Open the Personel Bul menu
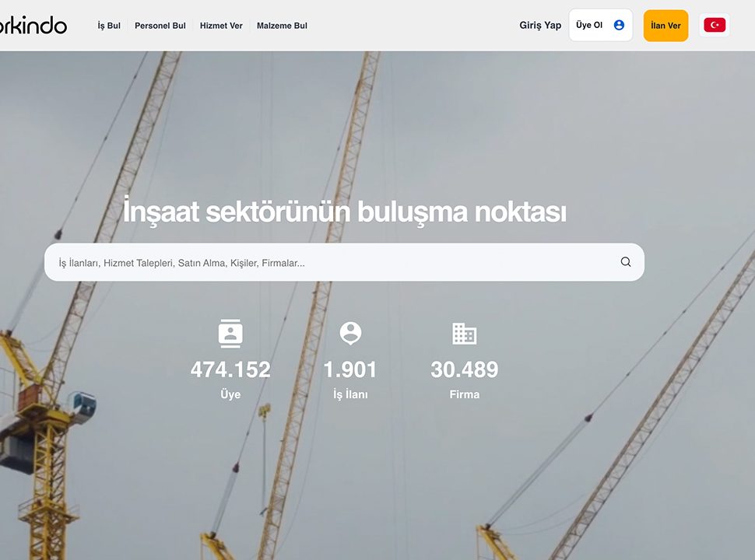This screenshot has height=560, width=755. 160,26
